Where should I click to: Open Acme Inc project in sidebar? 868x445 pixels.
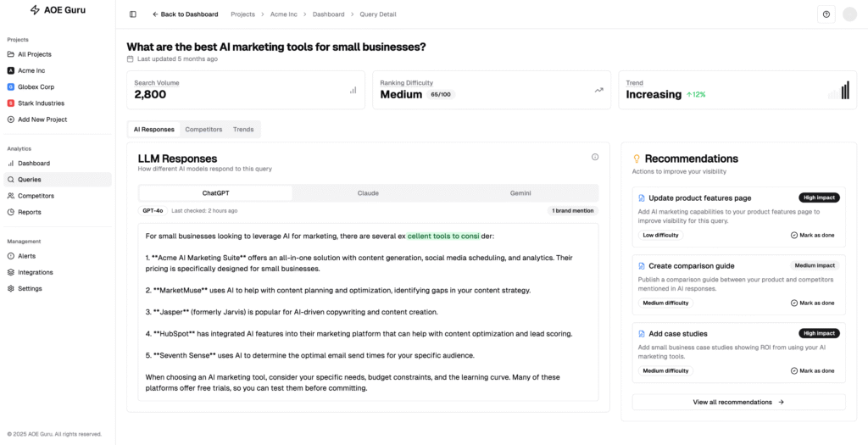(x=34, y=70)
